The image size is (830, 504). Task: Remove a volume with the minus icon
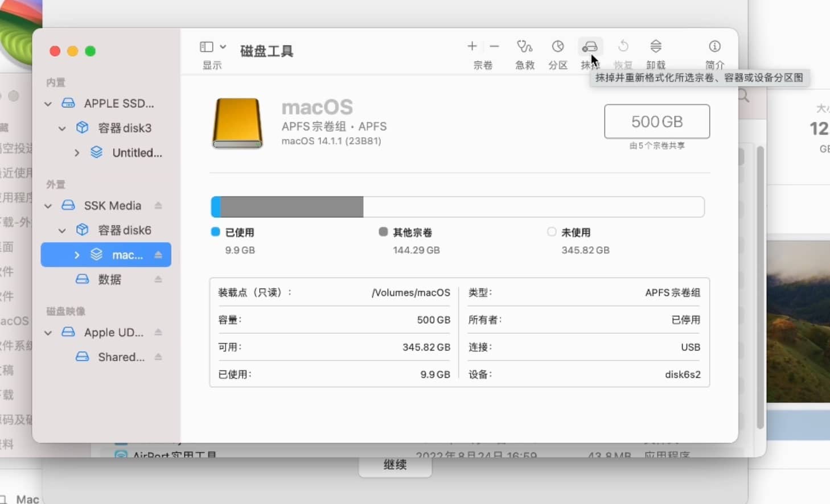pos(494,46)
